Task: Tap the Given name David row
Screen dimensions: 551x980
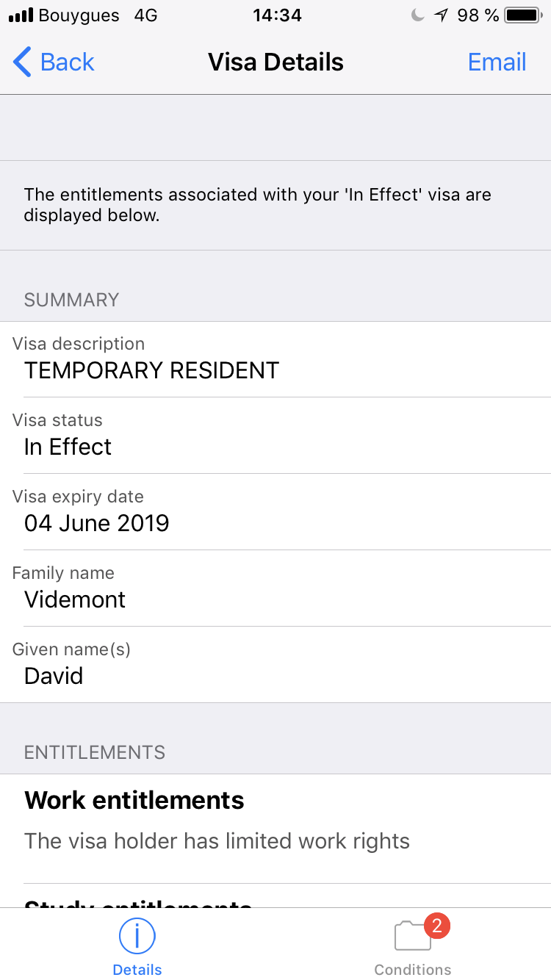Action: click(x=275, y=665)
